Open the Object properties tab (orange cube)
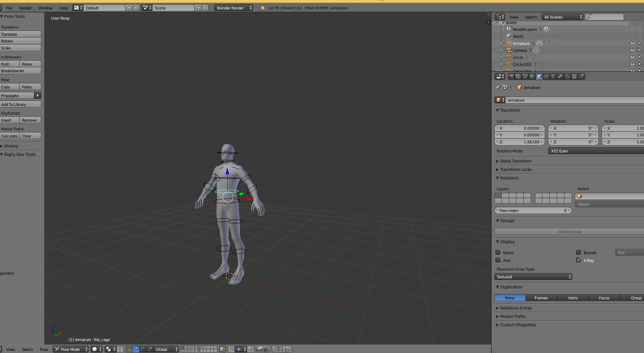Screen dimensions: 644x353 click(539, 76)
